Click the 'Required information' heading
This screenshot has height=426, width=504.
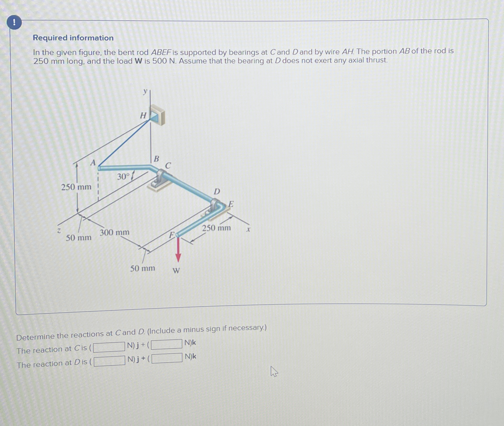73,38
